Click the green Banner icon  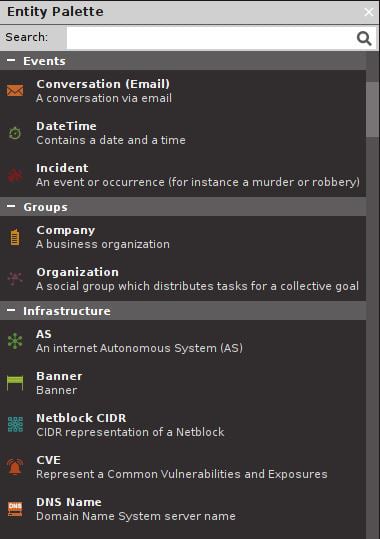point(15,383)
